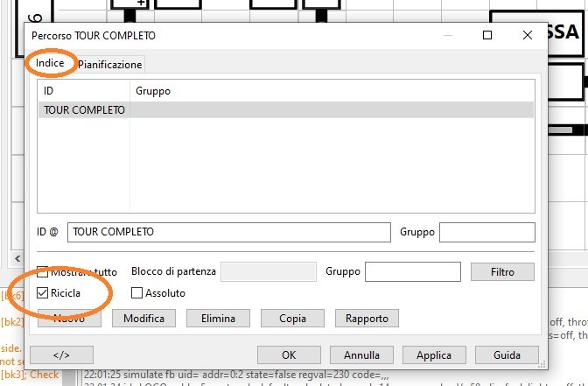Click the Blocco di partenza field
The width and height of the screenshot is (588, 386).
(268, 272)
